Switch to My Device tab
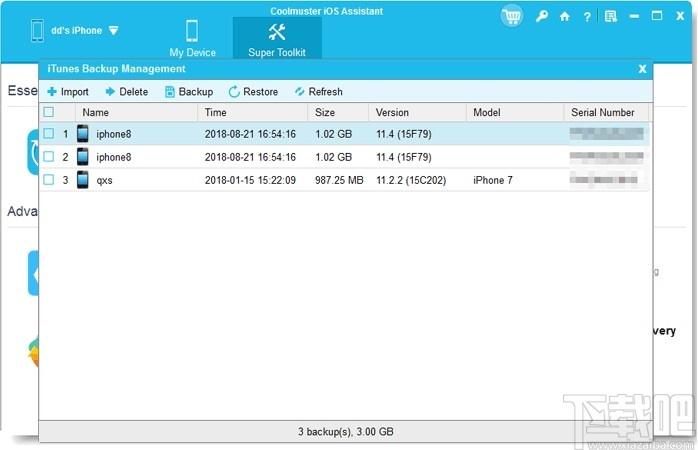 point(192,39)
